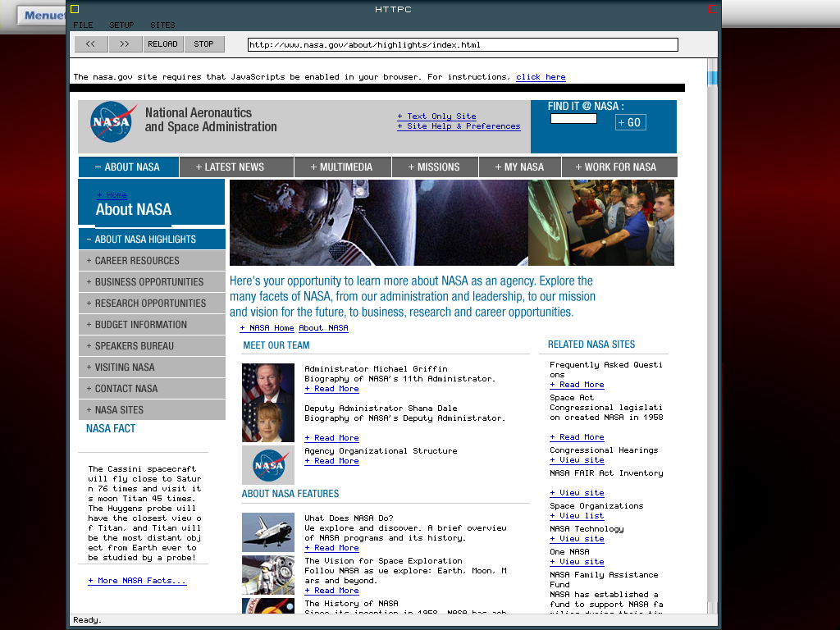Expand the MISSIONS navigation tab
The height and width of the screenshot is (630, 840).
click(x=435, y=167)
